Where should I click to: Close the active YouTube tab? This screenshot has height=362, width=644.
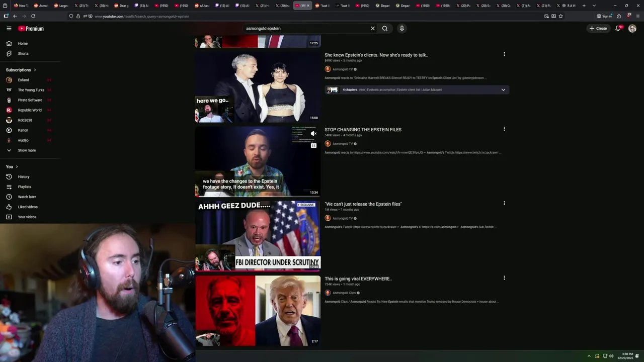tap(308, 6)
